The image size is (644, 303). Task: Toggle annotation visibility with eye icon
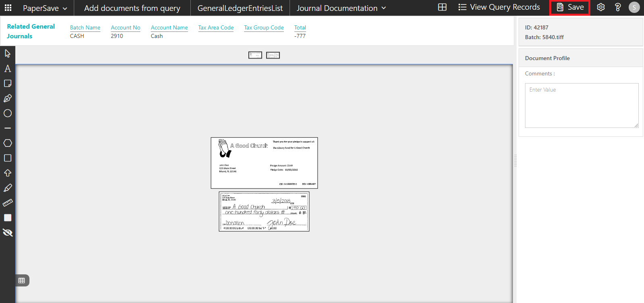pyautogui.click(x=7, y=233)
